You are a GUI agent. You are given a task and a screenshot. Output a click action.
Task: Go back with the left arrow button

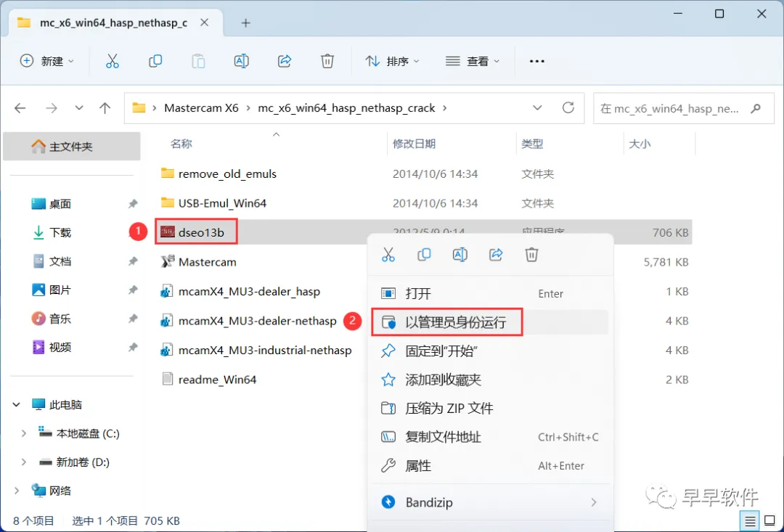20,108
